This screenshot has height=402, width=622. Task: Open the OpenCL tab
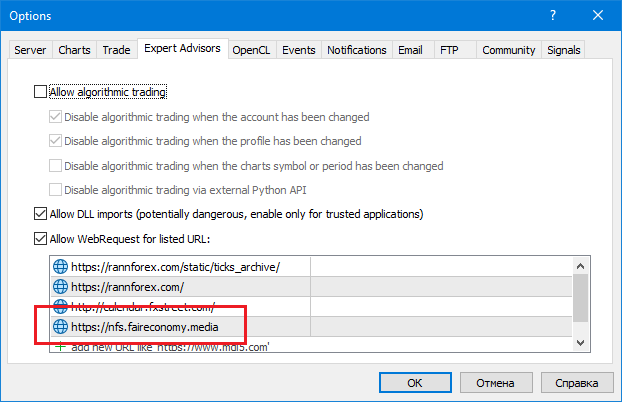coord(251,50)
